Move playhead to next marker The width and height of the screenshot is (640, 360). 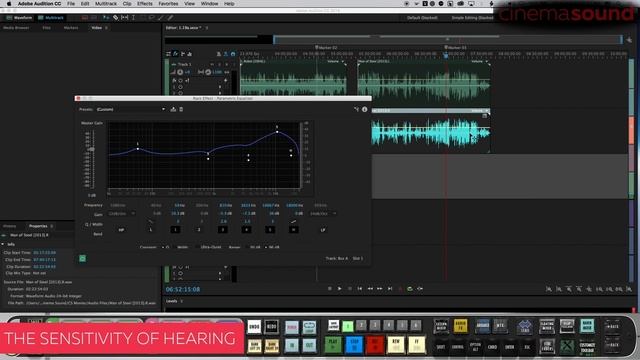[390, 289]
